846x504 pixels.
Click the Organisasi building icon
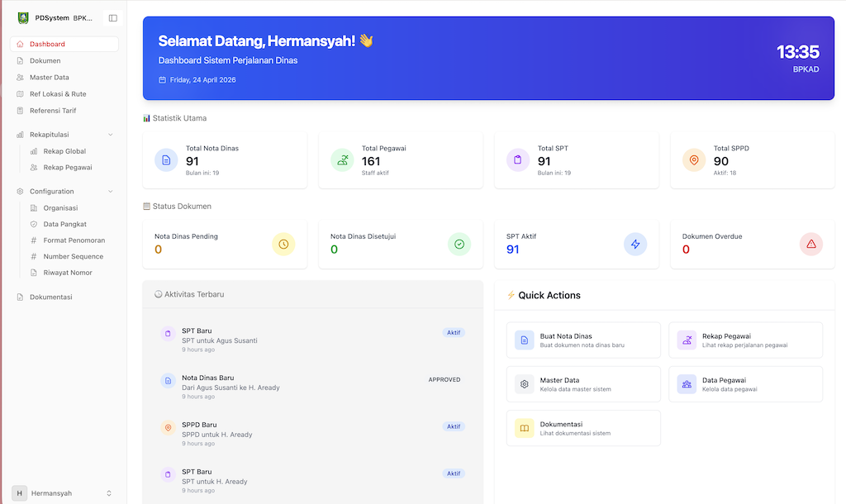[33, 208]
